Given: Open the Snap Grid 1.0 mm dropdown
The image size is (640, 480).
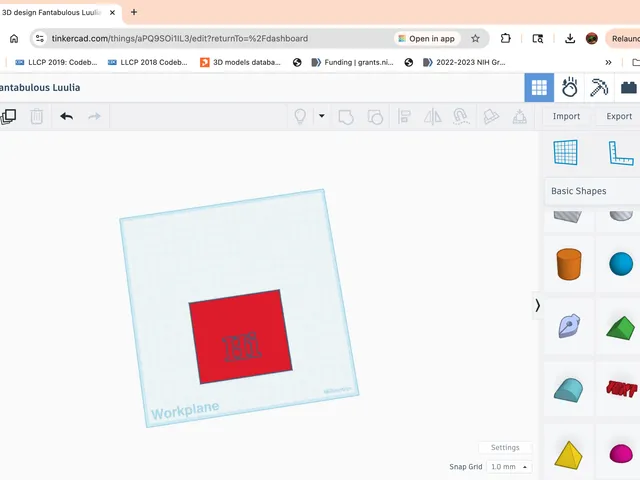Looking at the screenshot, I should 509,467.
